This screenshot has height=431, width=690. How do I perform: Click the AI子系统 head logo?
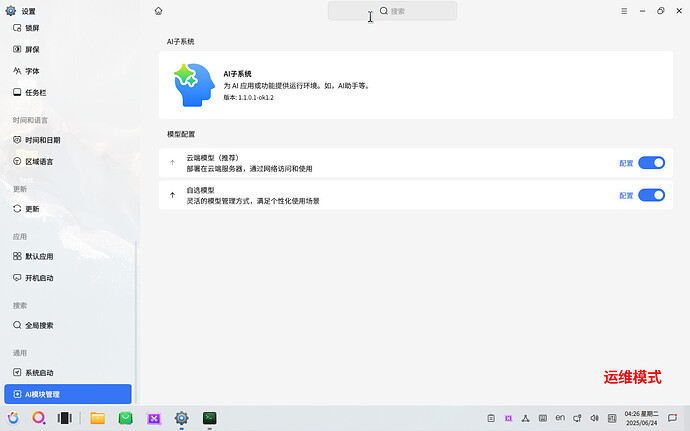pyautogui.click(x=194, y=85)
